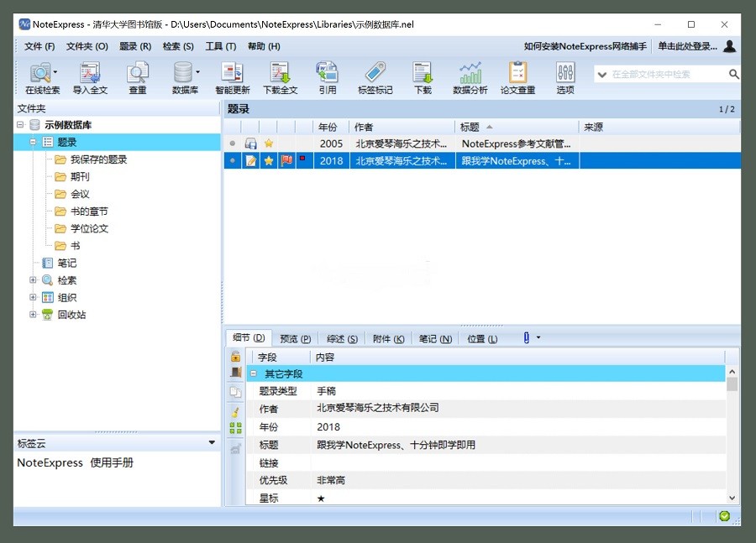Sort records by the 作者 column header
Screen dimensions: 756x543
(x=402, y=127)
